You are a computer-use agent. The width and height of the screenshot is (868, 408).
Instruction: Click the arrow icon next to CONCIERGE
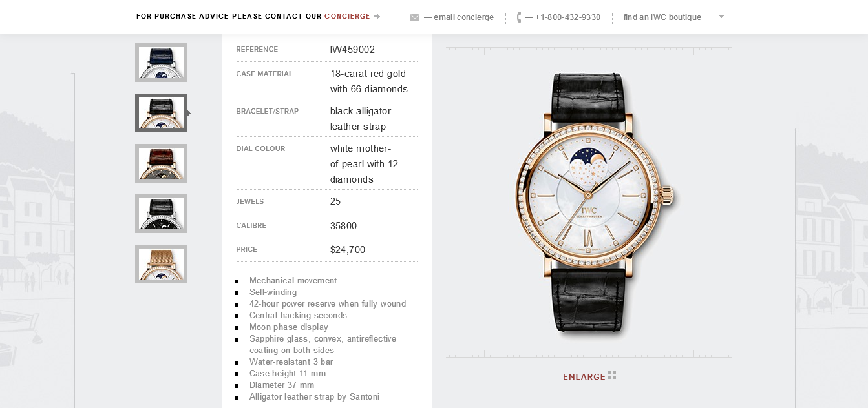[377, 16]
